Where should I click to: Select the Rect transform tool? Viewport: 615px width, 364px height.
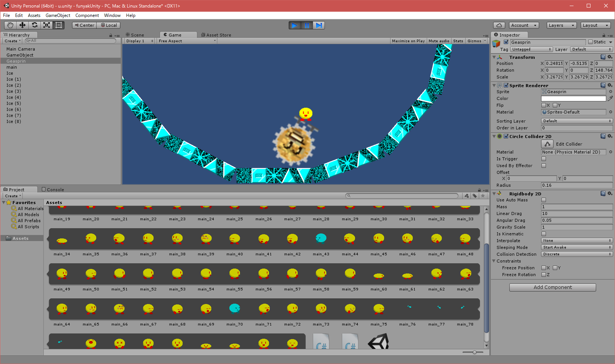tap(58, 25)
